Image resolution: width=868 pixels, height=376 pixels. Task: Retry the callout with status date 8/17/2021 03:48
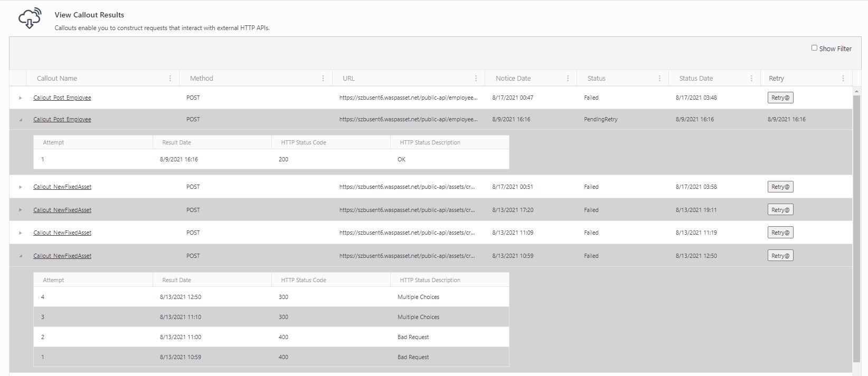780,98
